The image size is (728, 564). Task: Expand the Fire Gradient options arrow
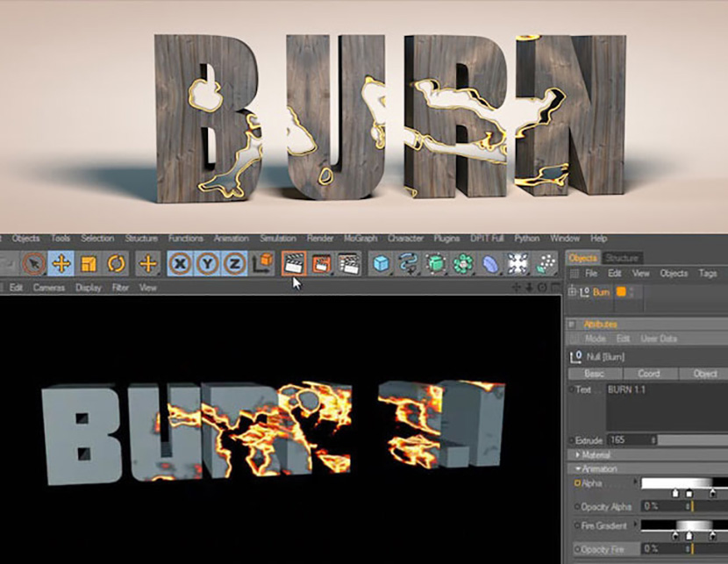pos(636,525)
